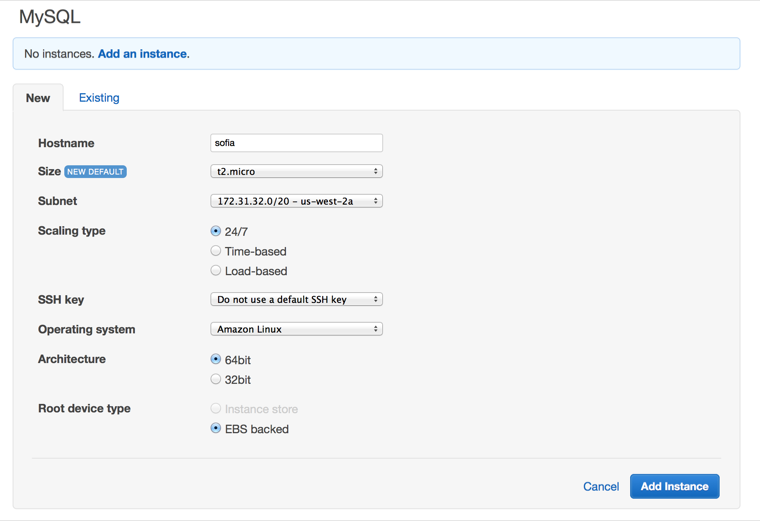Click the Add Instance button
This screenshot has height=521, width=760.
674,486
